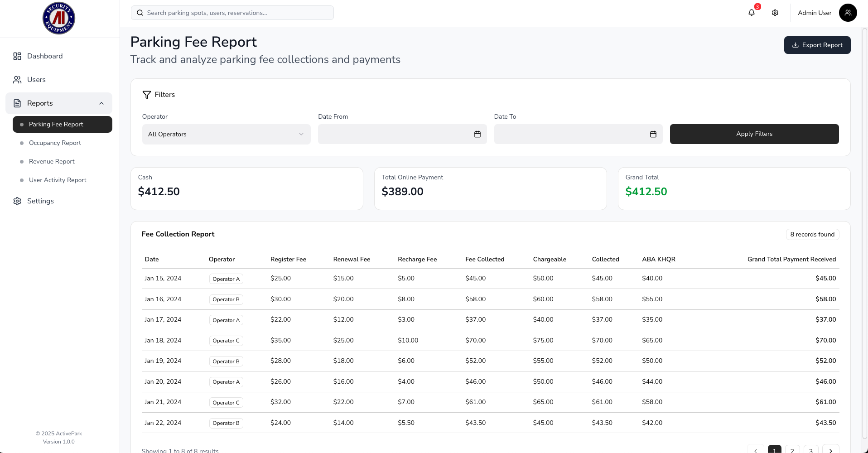Screen dimensions: 868x453
Task: Select the Dashboard sidebar icon
Action: pyautogui.click(x=17, y=56)
